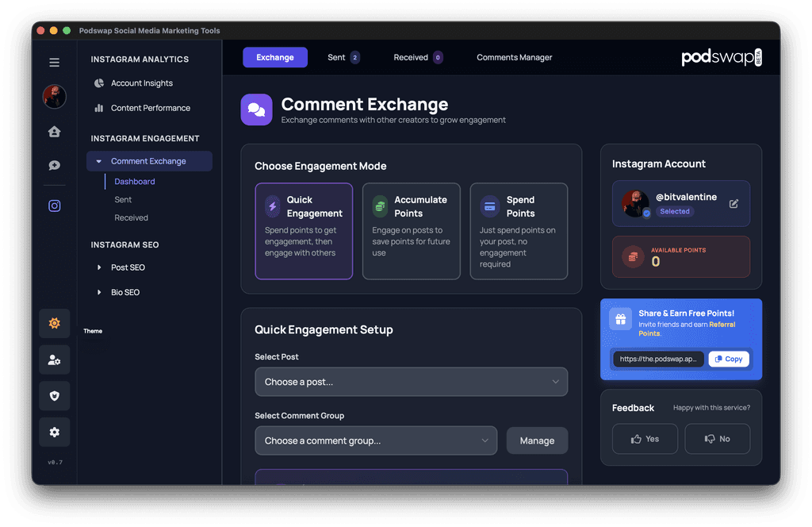The width and height of the screenshot is (812, 527).
Task: Open the gear settings icon in sidebar
Action: click(55, 433)
